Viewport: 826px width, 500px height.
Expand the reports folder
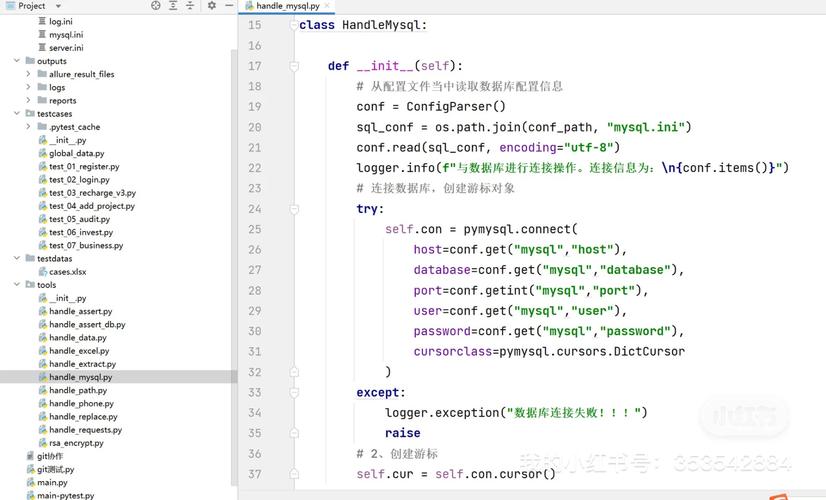28,100
